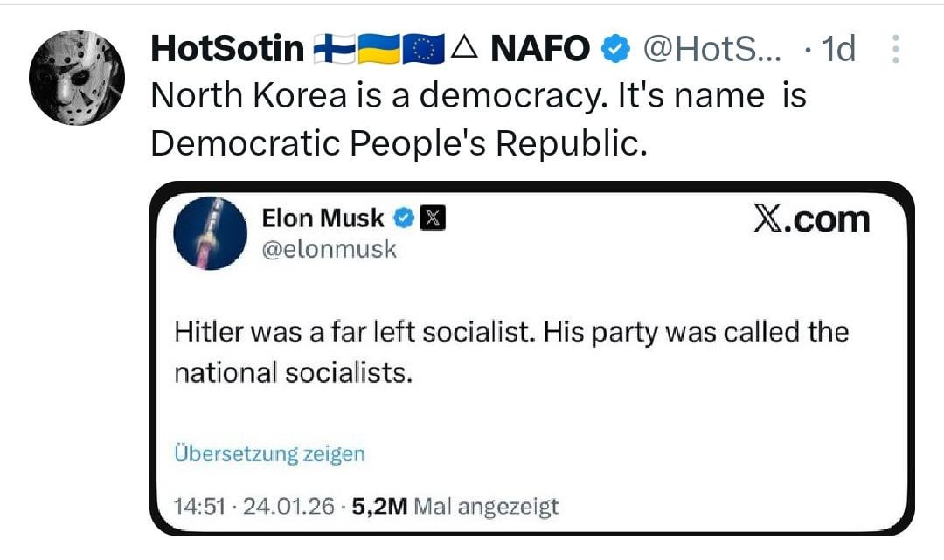The height and width of the screenshot is (560, 944).
Task: Click the Finland flag emoji
Action: point(334,50)
